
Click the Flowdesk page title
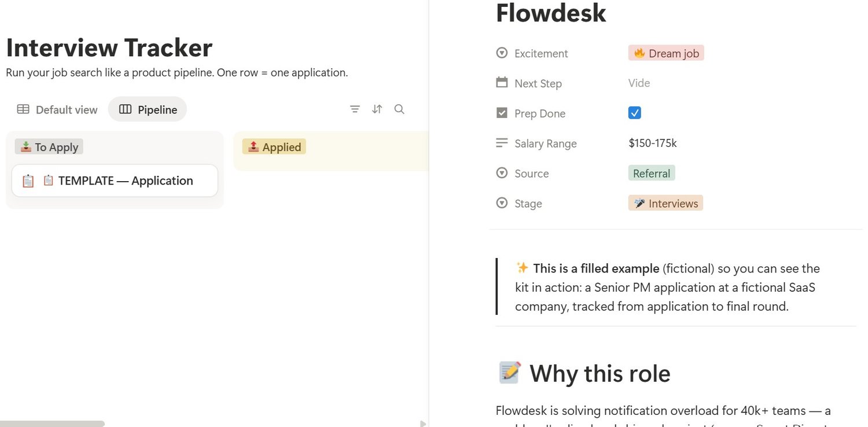click(551, 13)
